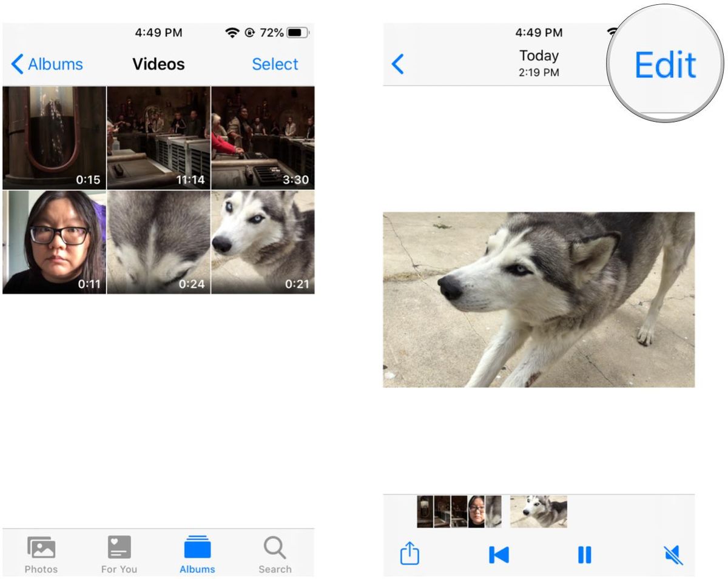Open the 11:14 video thumbnail
This screenshot has width=728, height=579.
158,138
